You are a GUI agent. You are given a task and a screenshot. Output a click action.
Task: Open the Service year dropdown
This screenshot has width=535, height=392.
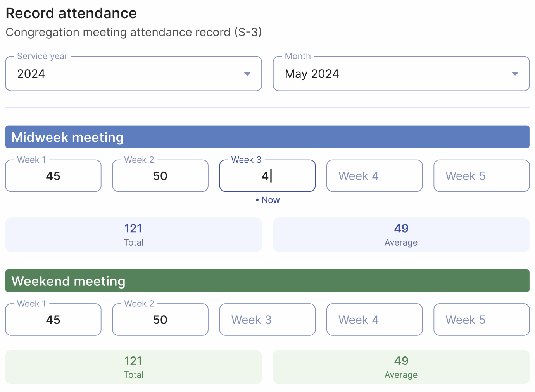coord(133,74)
